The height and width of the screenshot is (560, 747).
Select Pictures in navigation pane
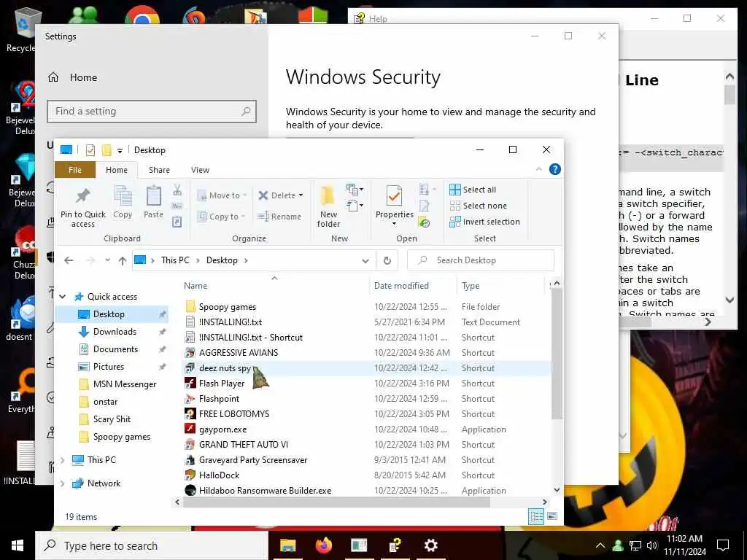tap(108, 367)
